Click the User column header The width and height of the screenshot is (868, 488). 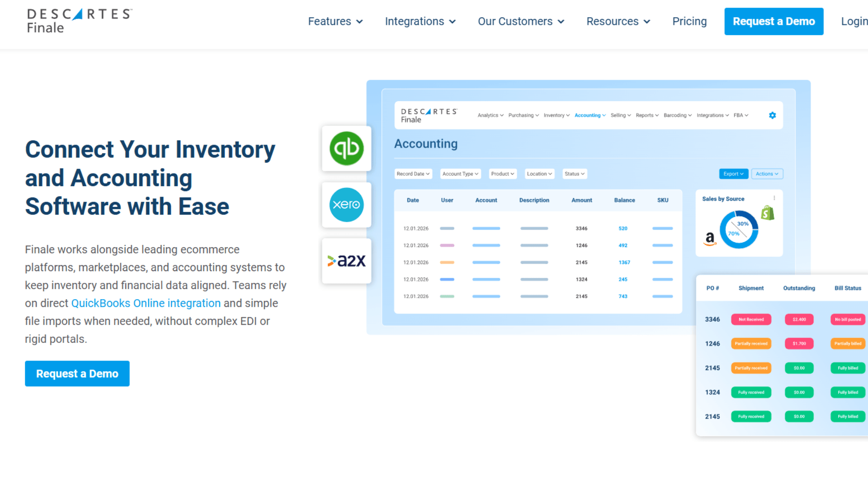coord(447,200)
